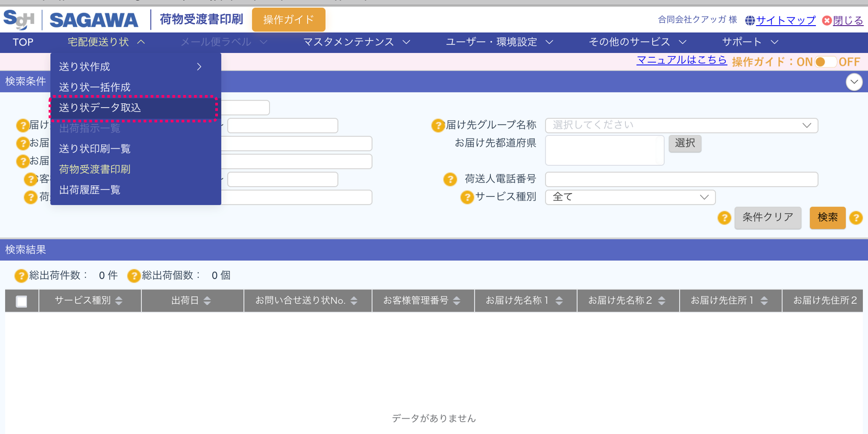Switch 操作ガイド toggle to OFF
This screenshot has width=868, height=434.
coord(833,62)
